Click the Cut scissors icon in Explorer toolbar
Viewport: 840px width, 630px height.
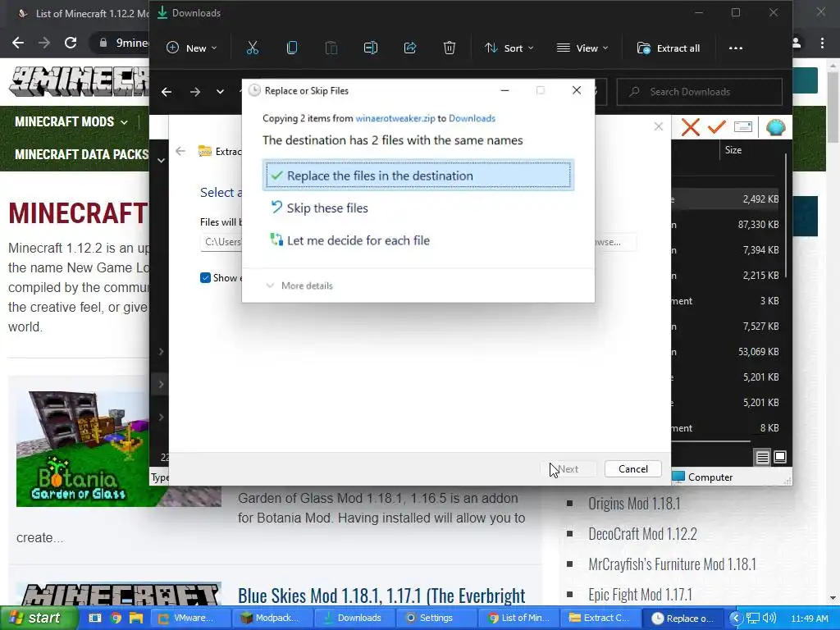coord(253,48)
